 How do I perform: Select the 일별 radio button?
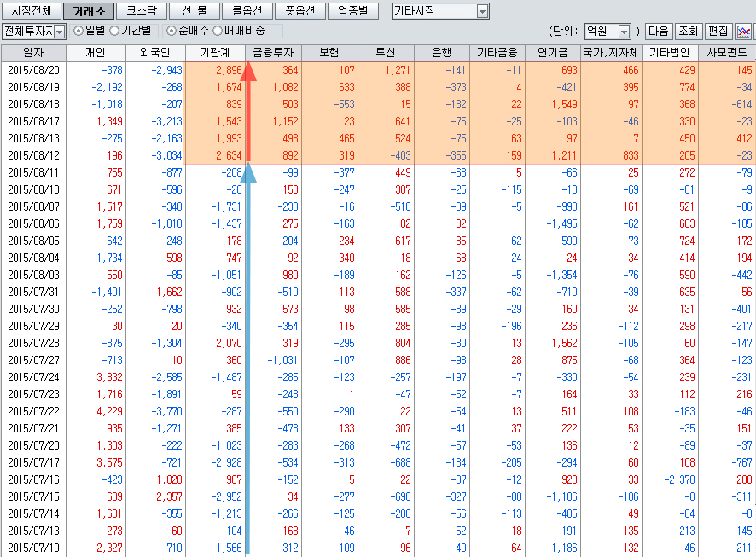[x=79, y=32]
